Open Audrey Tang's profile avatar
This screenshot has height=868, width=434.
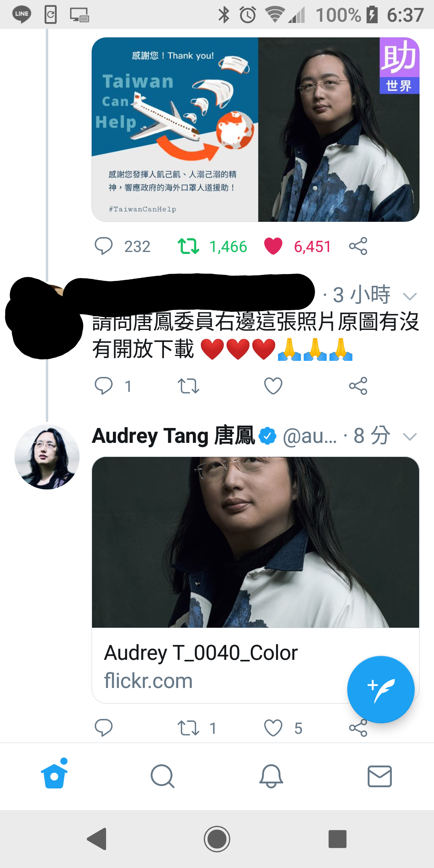click(47, 457)
